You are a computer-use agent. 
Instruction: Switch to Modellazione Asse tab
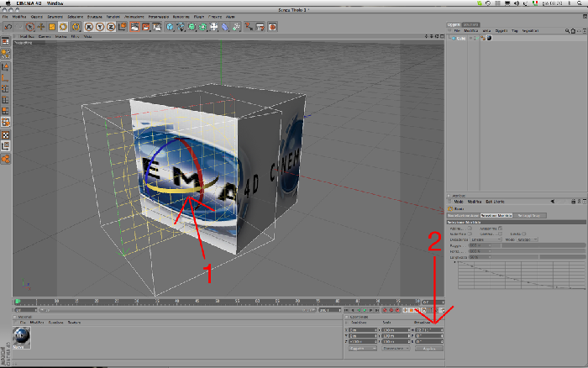[x=463, y=216]
